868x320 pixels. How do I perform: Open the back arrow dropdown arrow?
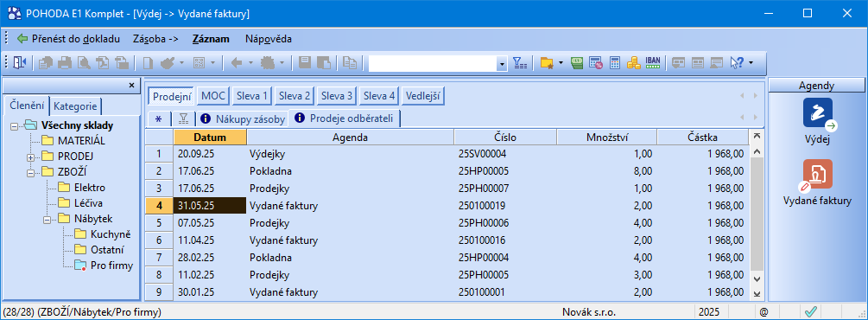[x=250, y=63]
